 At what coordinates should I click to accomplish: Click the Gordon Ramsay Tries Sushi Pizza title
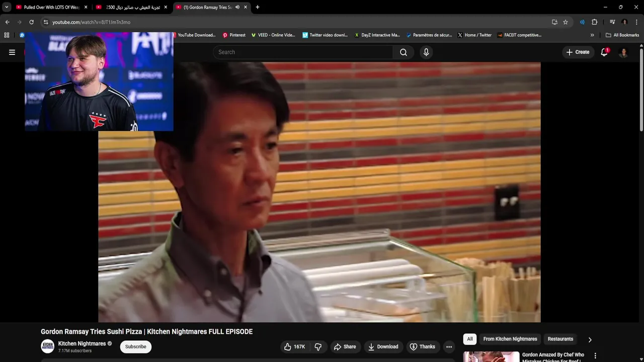point(146,332)
